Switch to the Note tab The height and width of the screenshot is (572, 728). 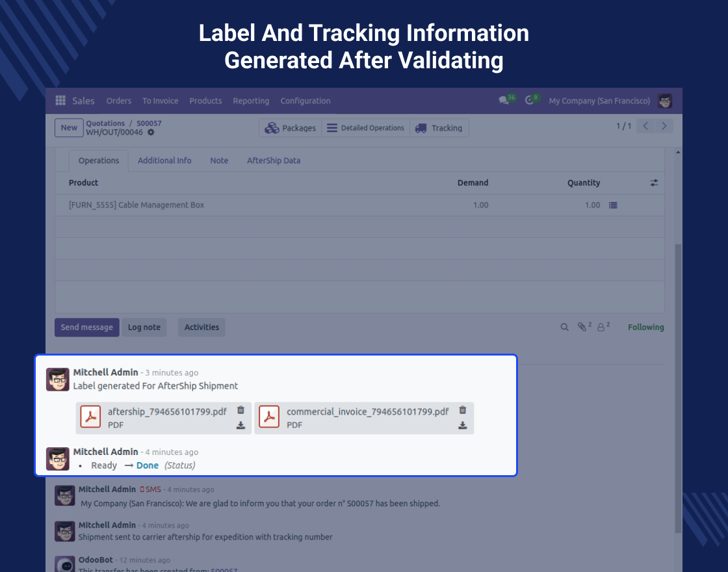pos(219,161)
